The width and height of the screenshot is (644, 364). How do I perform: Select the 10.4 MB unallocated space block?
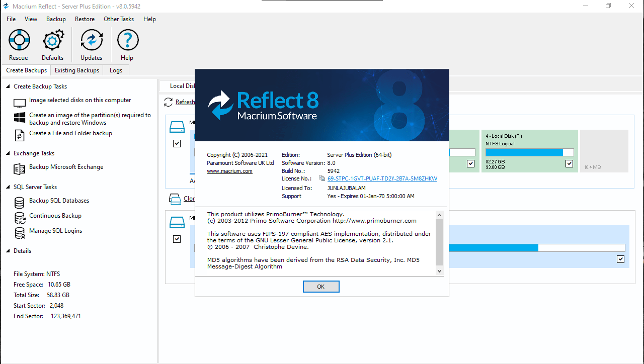click(x=604, y=151)
